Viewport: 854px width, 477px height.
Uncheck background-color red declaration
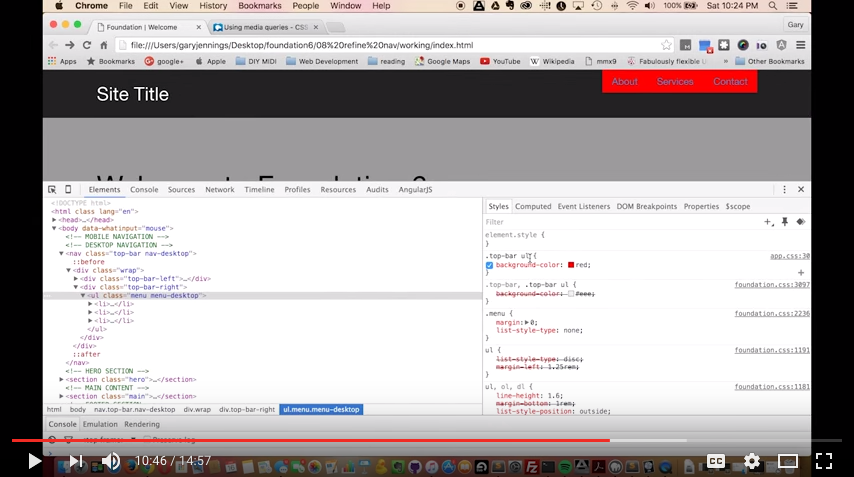click(x=489, y=265)
